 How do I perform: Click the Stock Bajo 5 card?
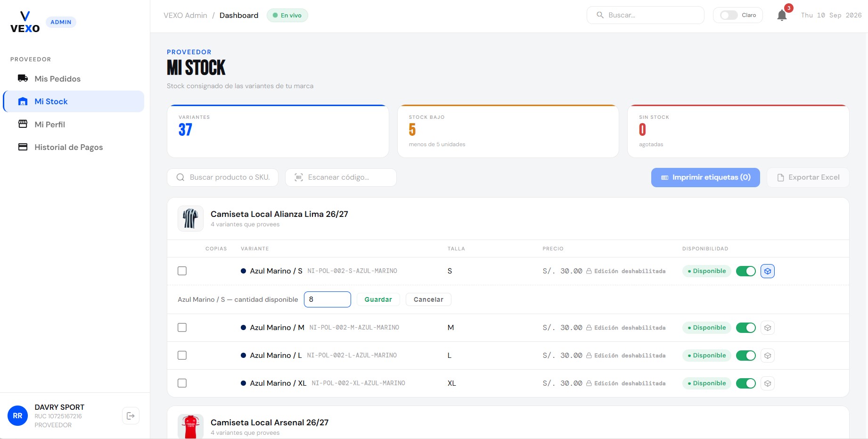[x=508, y=131]
